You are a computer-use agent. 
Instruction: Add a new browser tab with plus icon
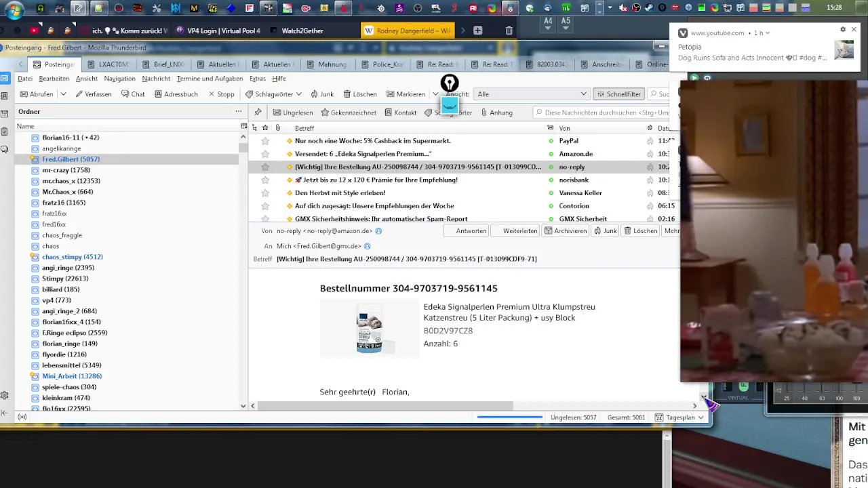pyautogui.click(x=477, y=30)
